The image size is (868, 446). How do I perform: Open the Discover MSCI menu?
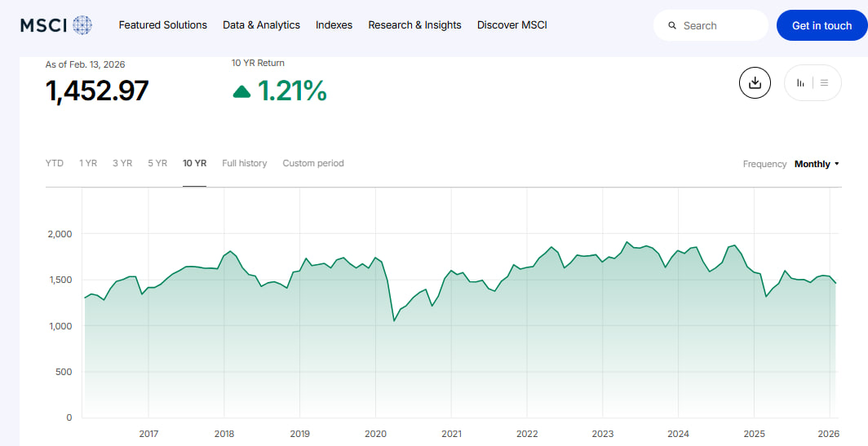pos(511,25)
